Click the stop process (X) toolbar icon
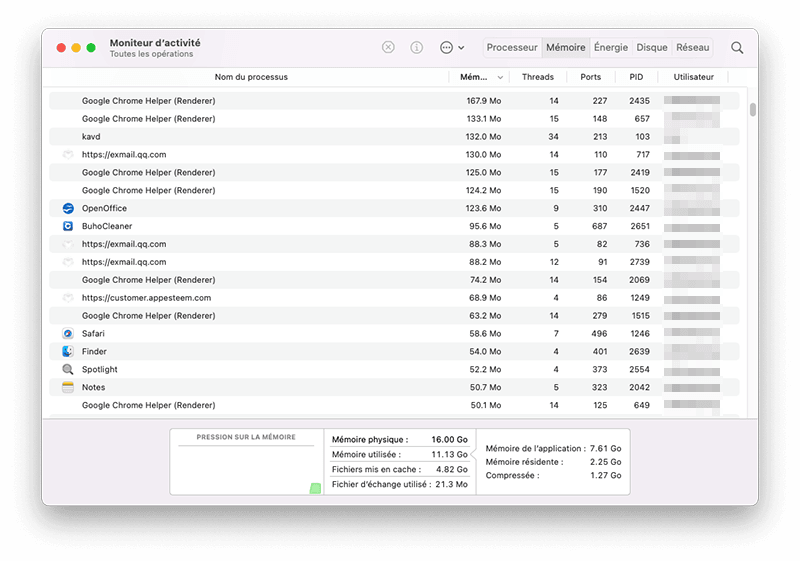 [388, 48]
